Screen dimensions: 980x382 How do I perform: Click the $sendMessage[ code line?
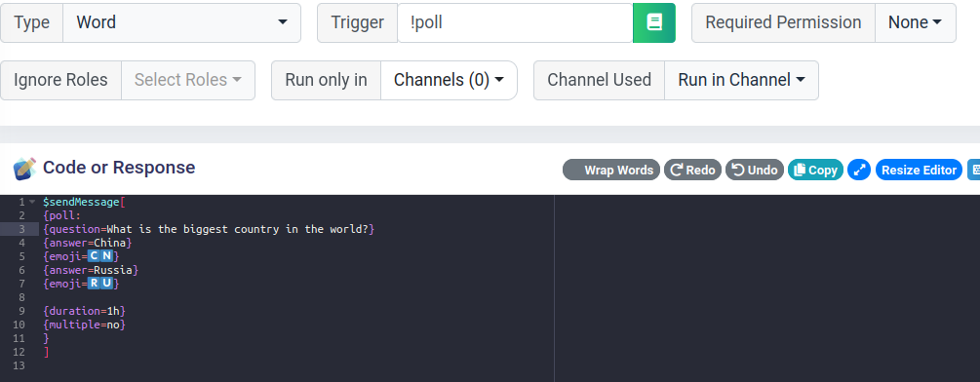tap(85, 203)
